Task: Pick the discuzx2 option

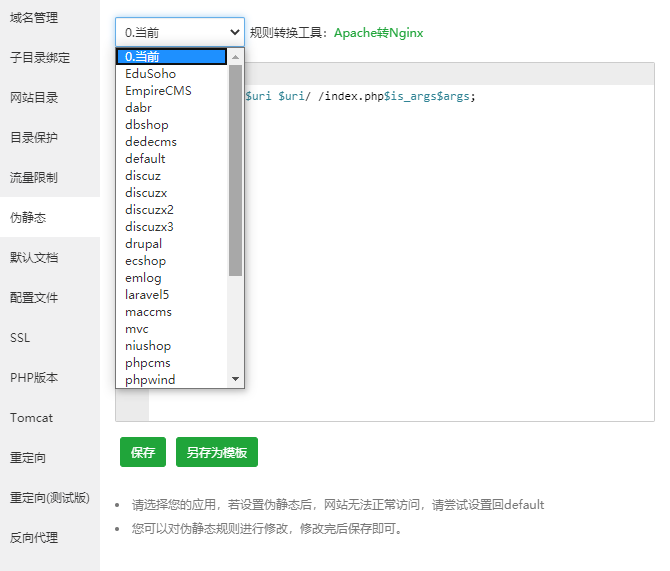Action: 171,210
